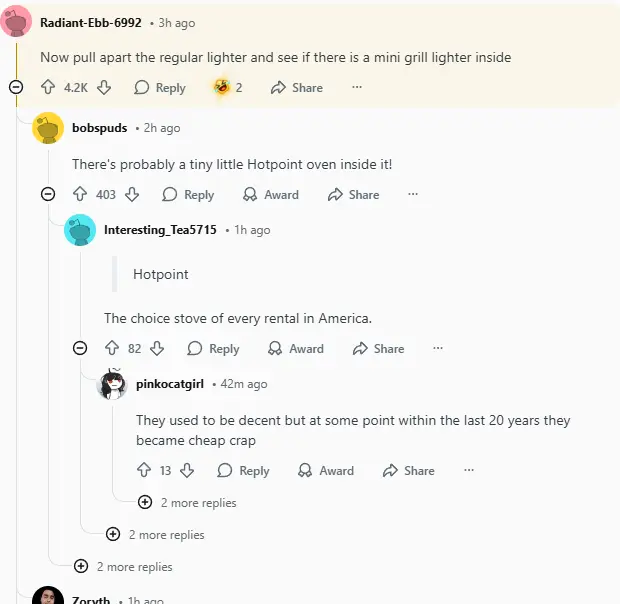Image resolution: width=620 pixels, height=604 pixels.
Task: Share Interesting_Tea5715's comment
Action: [x=378, y=349]
